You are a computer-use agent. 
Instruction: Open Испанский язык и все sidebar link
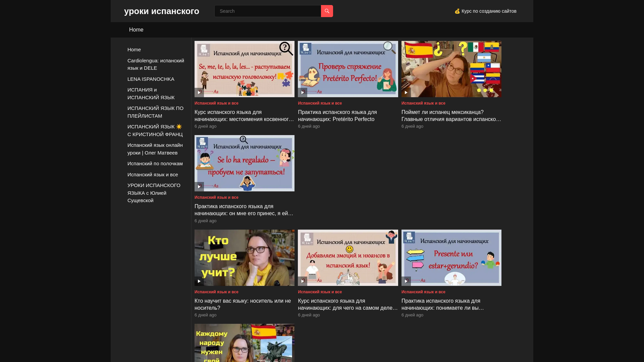(x=153, y=175)
